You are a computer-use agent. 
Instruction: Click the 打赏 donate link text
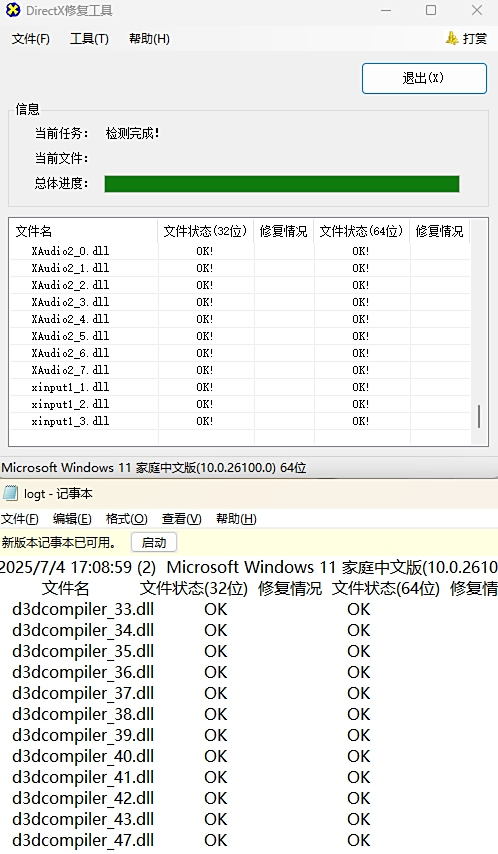475,39
